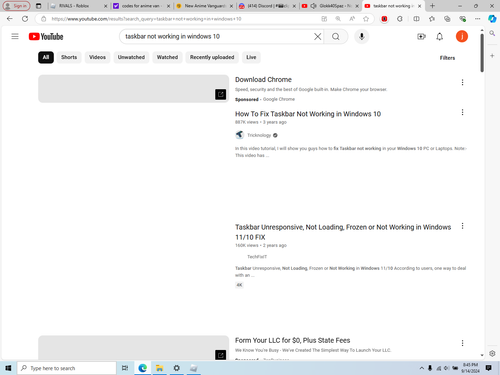The image size is (500, 375).
Task: Open Edge sidebar search icon
Action: tap(492, 33)
